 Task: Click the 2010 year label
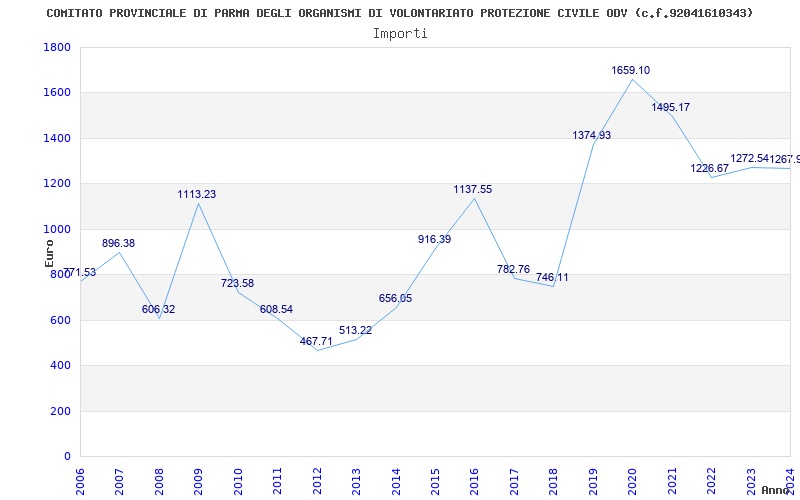237,481
